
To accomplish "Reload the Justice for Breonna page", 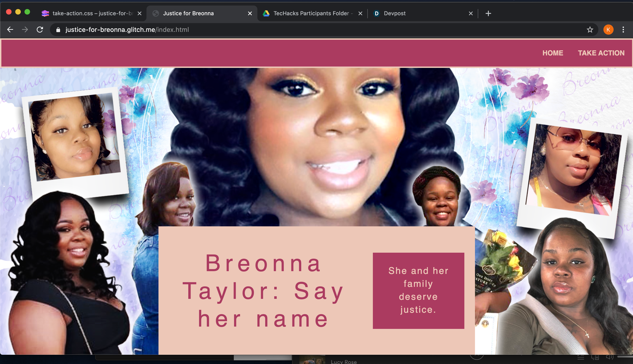I will click(x=40, y=30).
